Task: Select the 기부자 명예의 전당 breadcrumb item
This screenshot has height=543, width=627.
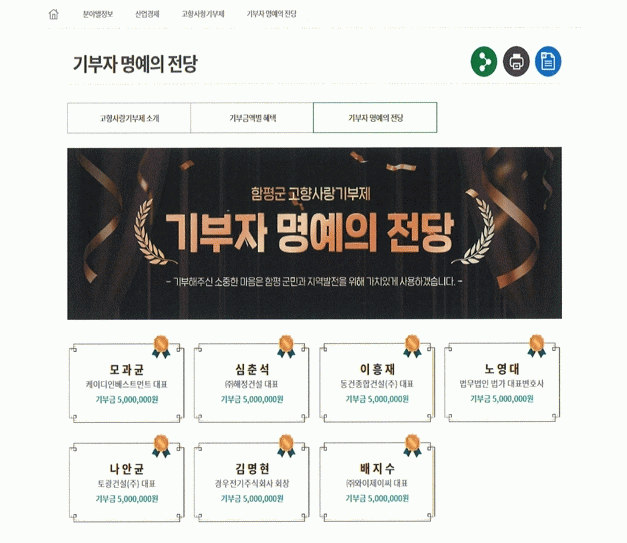Action: [x=272, y=14]
